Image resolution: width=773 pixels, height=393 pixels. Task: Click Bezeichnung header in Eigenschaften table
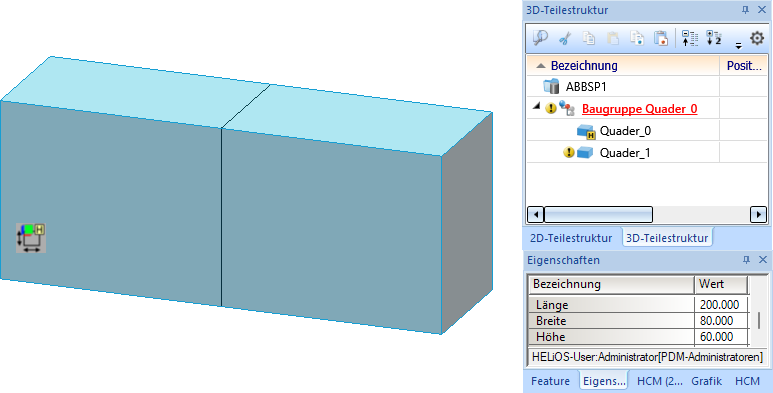(611, 285)
